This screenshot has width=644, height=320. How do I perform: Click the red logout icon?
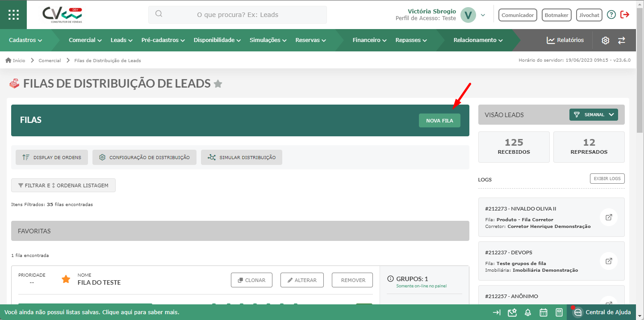[x=625, y=15]
